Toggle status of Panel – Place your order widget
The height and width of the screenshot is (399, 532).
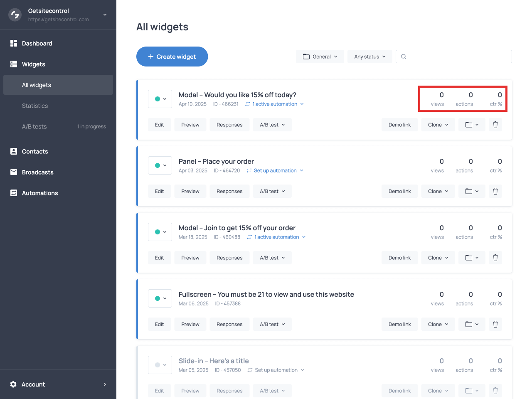(x=160, y=165)
